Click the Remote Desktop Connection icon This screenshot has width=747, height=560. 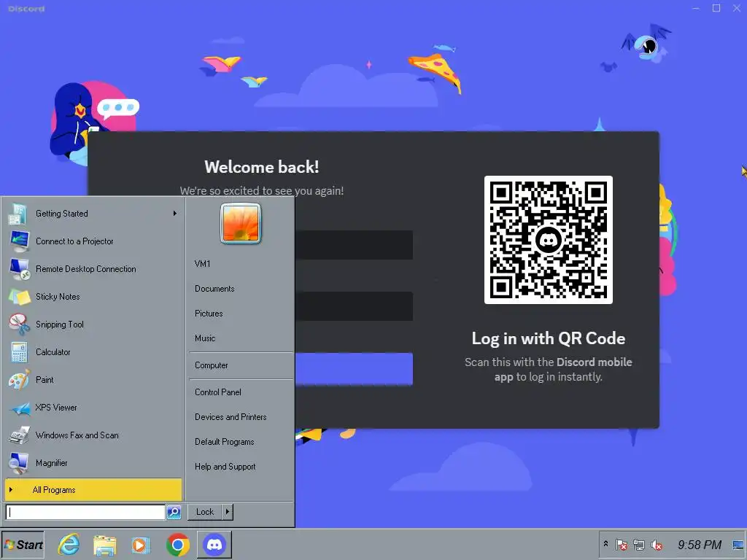tap(19, 269)
